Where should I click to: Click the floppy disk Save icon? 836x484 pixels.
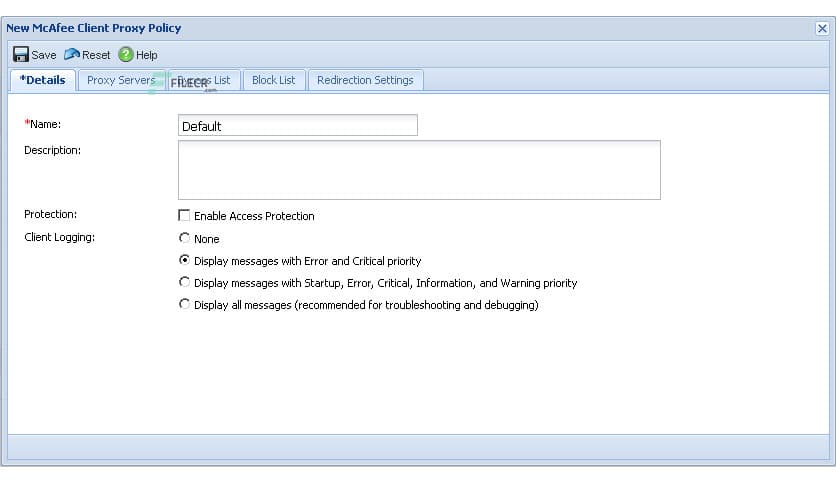pyautogui.click(x=20, y=55)
